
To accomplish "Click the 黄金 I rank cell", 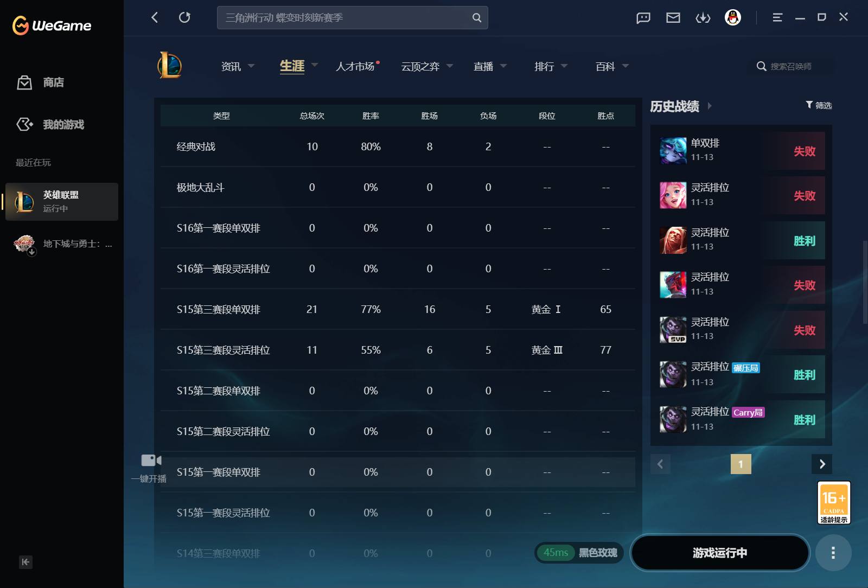I will (546, 309).
